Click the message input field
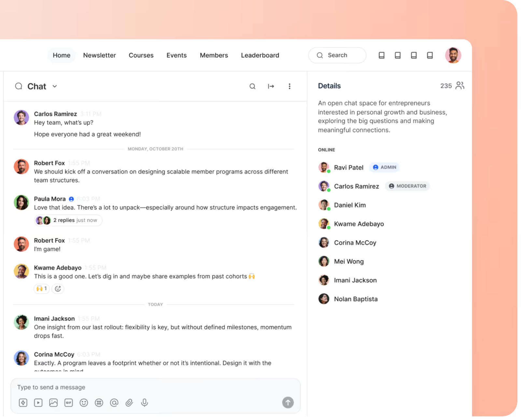The width and height of the screenshot is (521, 420). click(147, 387)
